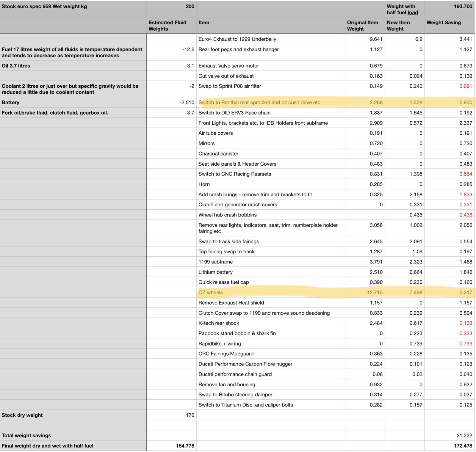
Task: Click the 'K-tech rear shock' item cell
Action: (271, 323)
